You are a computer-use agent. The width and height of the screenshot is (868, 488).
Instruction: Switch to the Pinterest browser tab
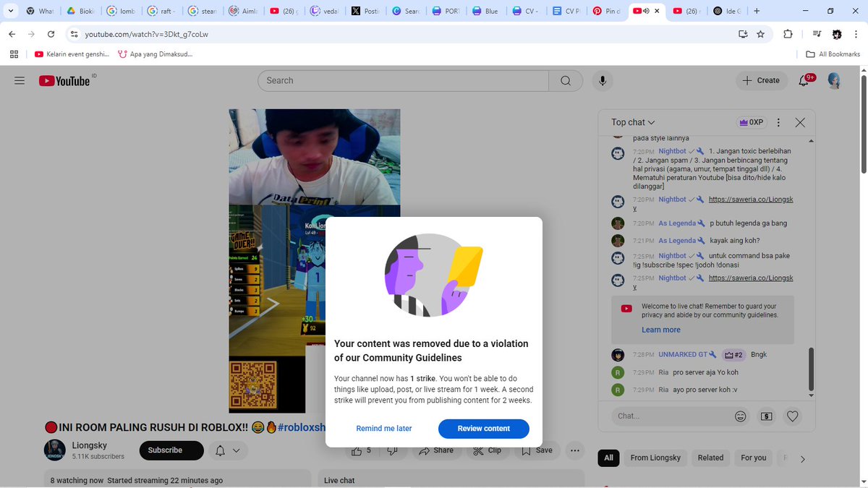coord(606,11)
